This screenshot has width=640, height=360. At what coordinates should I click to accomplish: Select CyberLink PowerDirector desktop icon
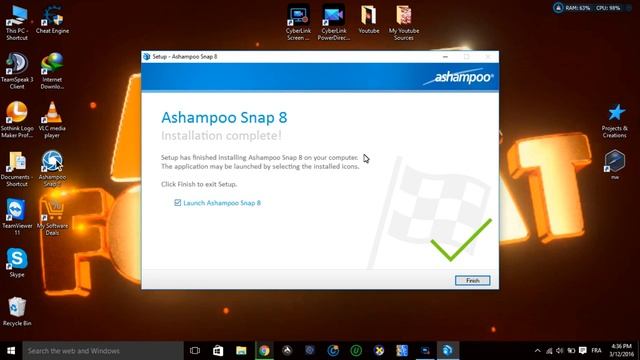tap(333, 22)
